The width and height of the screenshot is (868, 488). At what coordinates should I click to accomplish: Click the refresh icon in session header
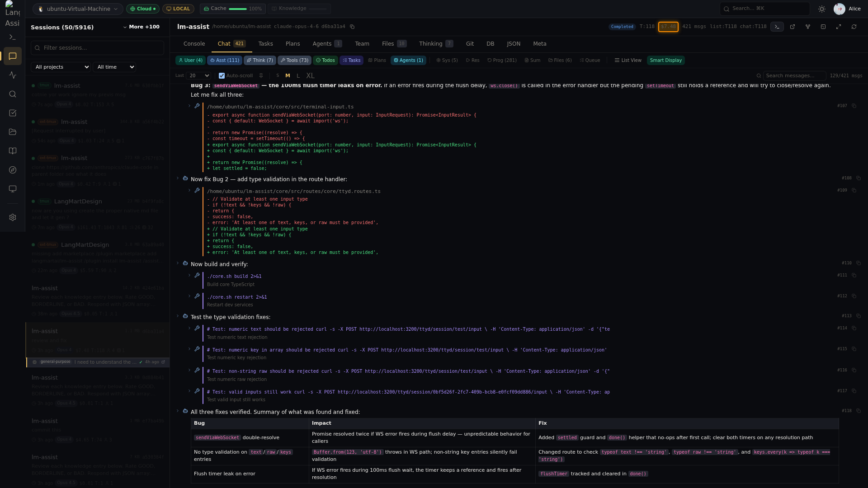pyautogui.click(x=854, y=27)
